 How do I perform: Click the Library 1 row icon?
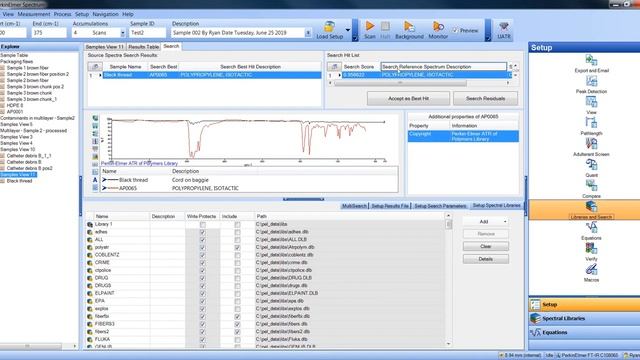point(90,224)
